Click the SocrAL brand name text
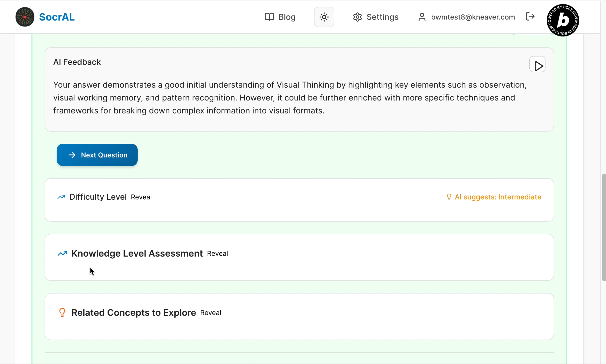606x364 pixels. tap(57, 17)
